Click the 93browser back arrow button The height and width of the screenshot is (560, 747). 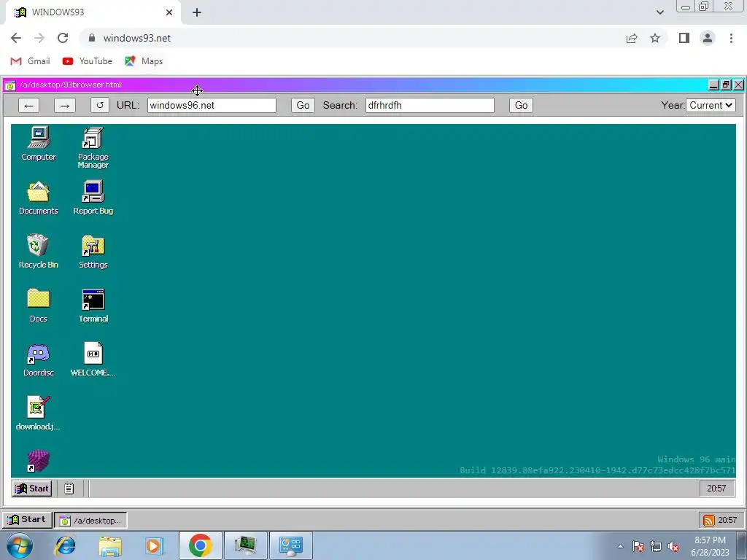28,105
